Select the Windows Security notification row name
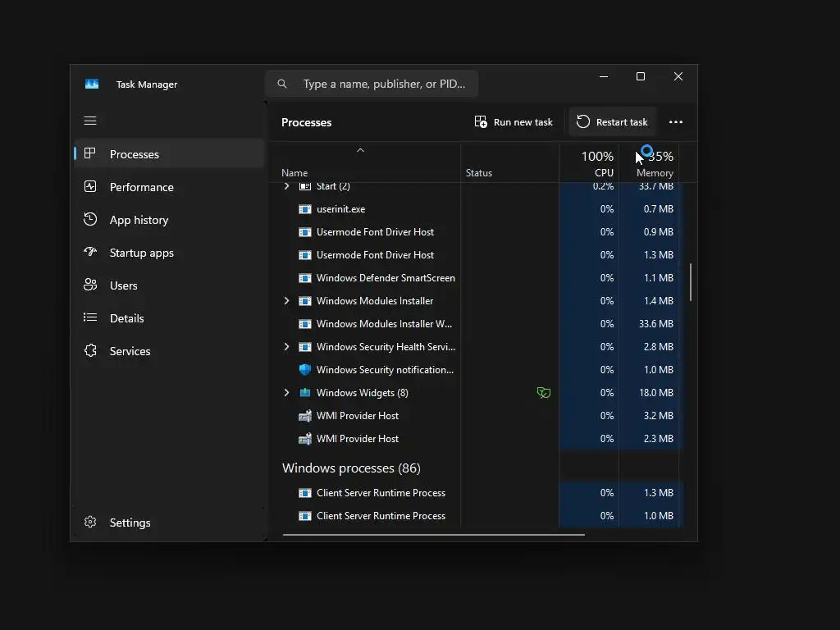The image size is (840, 630). (x=385, y=370)
